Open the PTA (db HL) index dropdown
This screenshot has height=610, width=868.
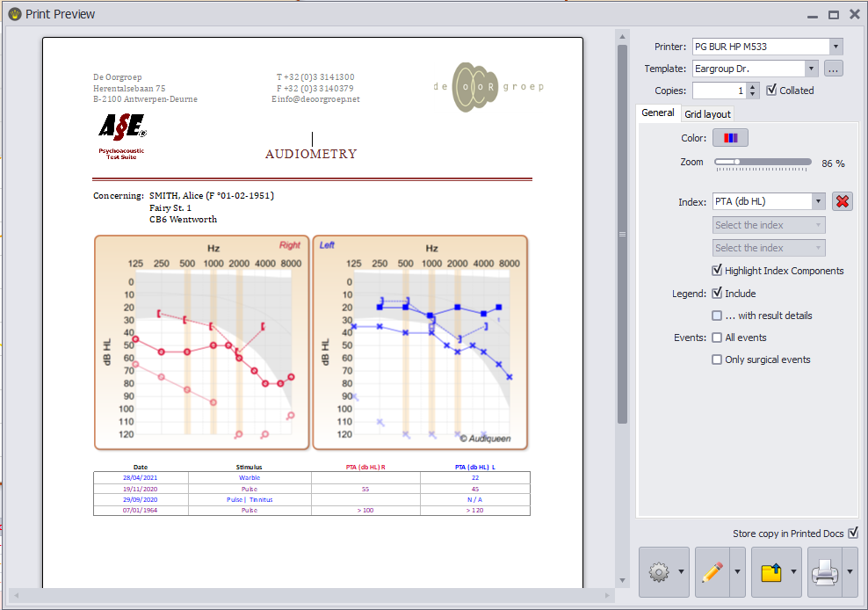(818, 201)
